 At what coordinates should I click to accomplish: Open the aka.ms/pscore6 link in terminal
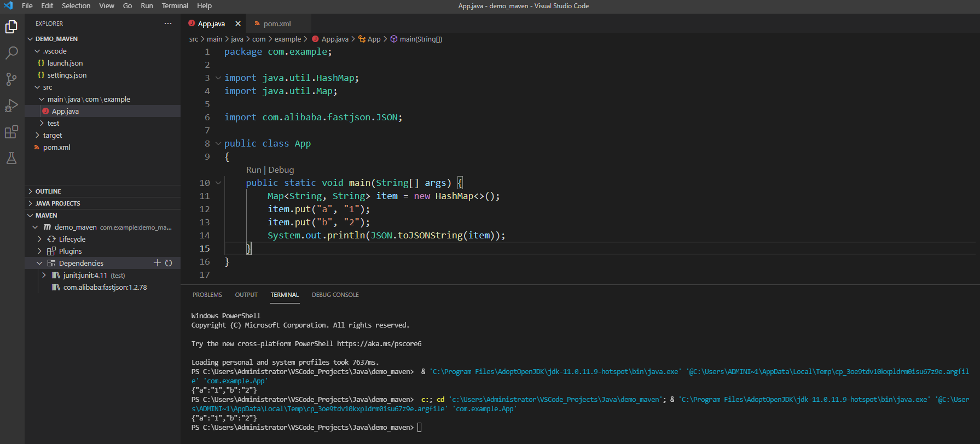pyautogui.click(x=379, y=344)
